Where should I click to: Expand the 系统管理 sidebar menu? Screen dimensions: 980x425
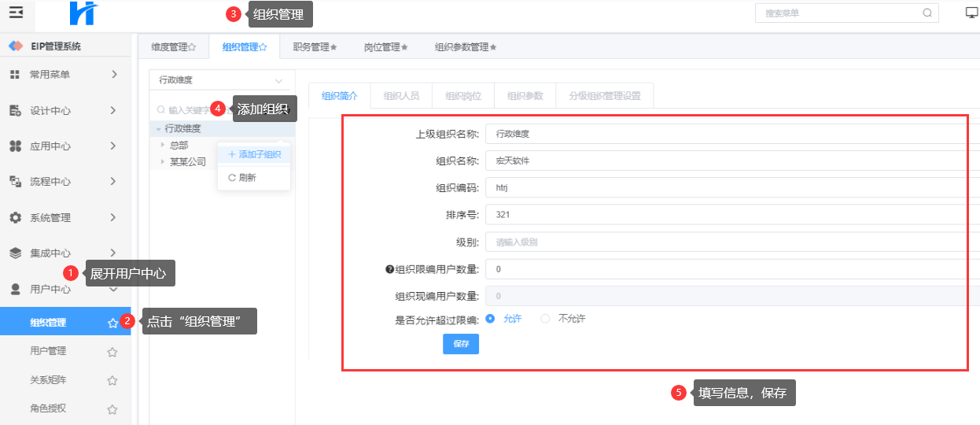[x=114, y=218]
